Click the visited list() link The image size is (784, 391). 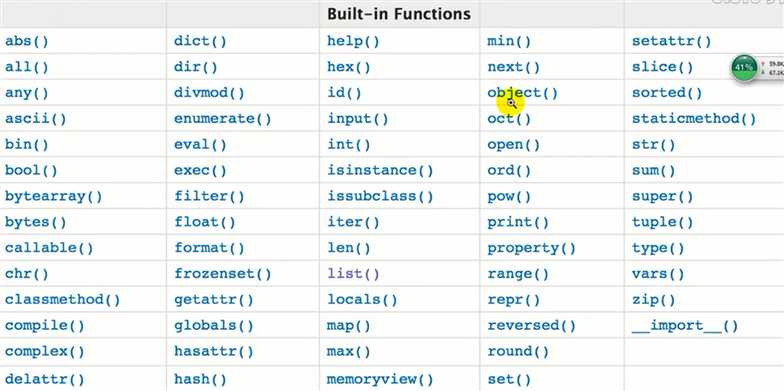(x=353, y=274)
